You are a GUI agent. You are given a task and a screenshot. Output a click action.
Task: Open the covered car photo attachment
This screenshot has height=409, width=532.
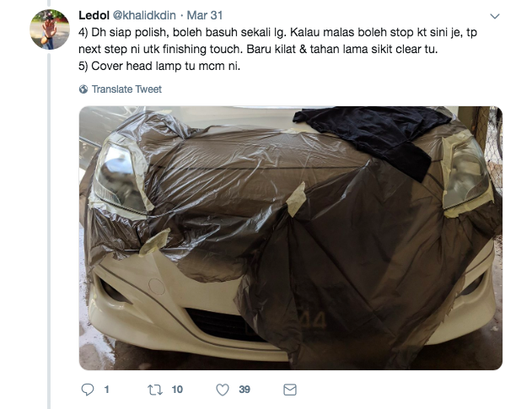290,238
